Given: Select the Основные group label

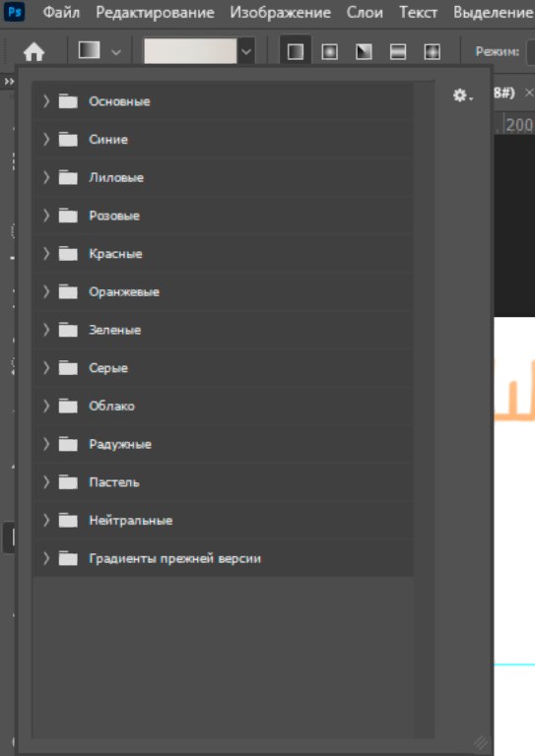Looking at the screenshot, I should (x=119, y=101).
